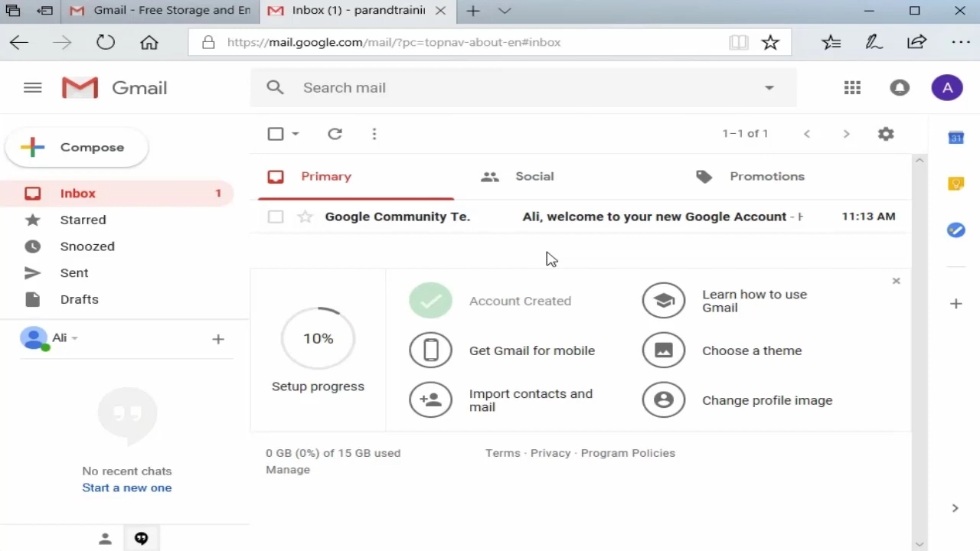Open the notifications bell icon
The image size is (980, 551).
(900, 88)
